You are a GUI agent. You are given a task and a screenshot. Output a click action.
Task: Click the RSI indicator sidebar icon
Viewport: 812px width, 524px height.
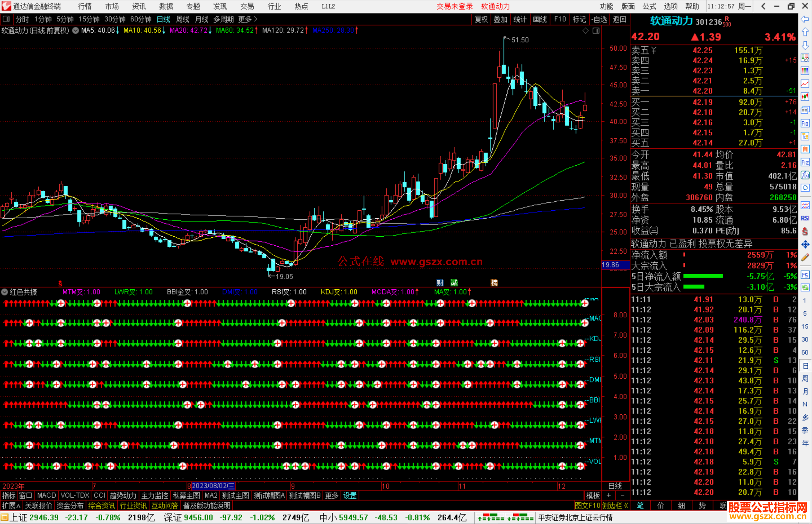(x=805, y=218)
